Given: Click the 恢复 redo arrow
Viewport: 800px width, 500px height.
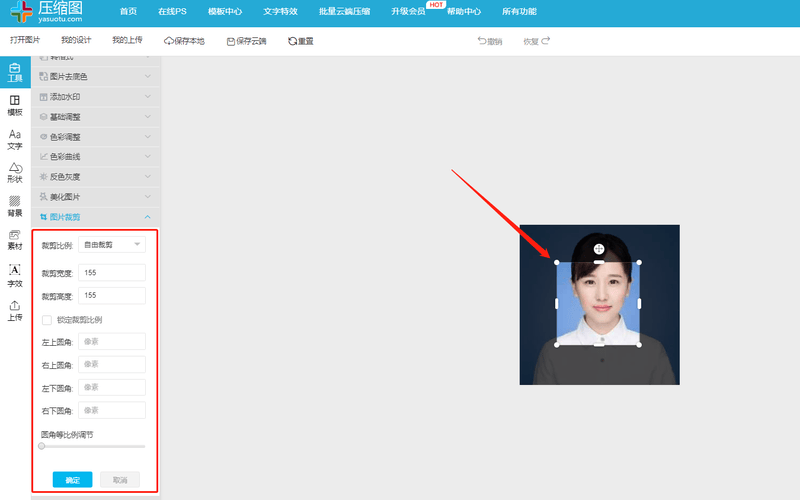Looking at the screenshot, I should click(545, 40).
